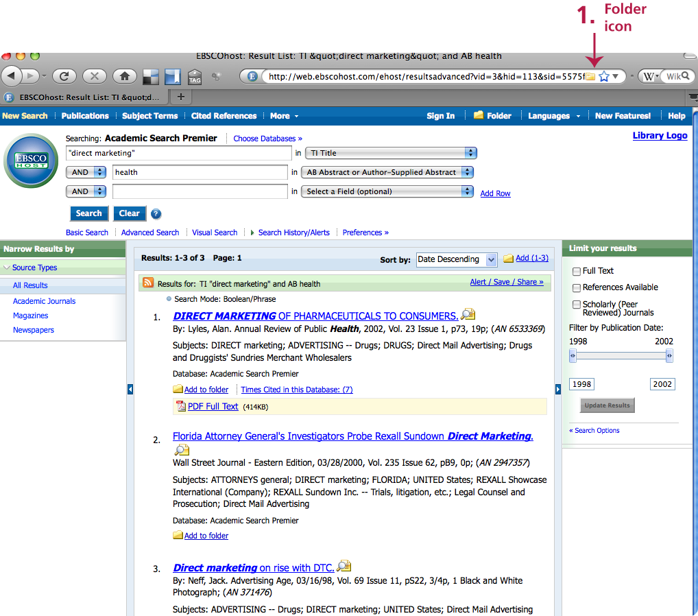Preview the Direct marketing on rise result icon
698x616 pixels.
point(344,566)
